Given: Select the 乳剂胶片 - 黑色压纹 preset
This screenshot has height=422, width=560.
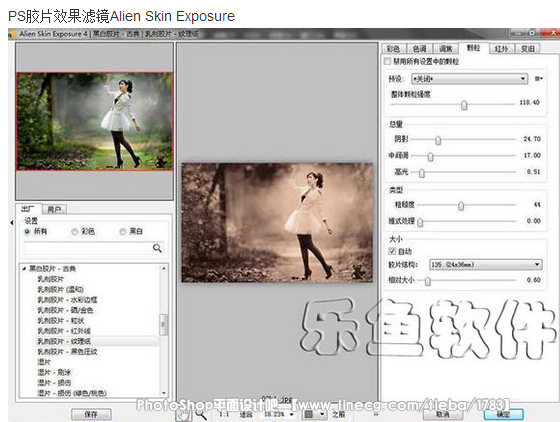Looking at the screenshot, I should [x=67, y=351].
